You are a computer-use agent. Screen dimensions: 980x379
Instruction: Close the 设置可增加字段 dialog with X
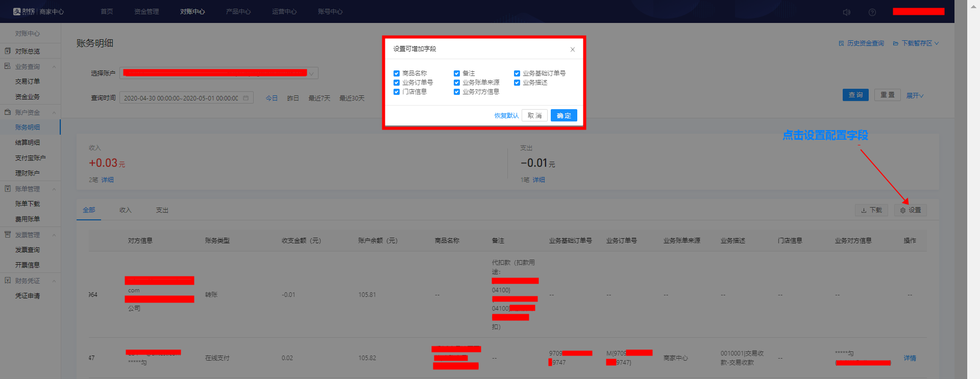pyautogui.click(x=573, y=49)
